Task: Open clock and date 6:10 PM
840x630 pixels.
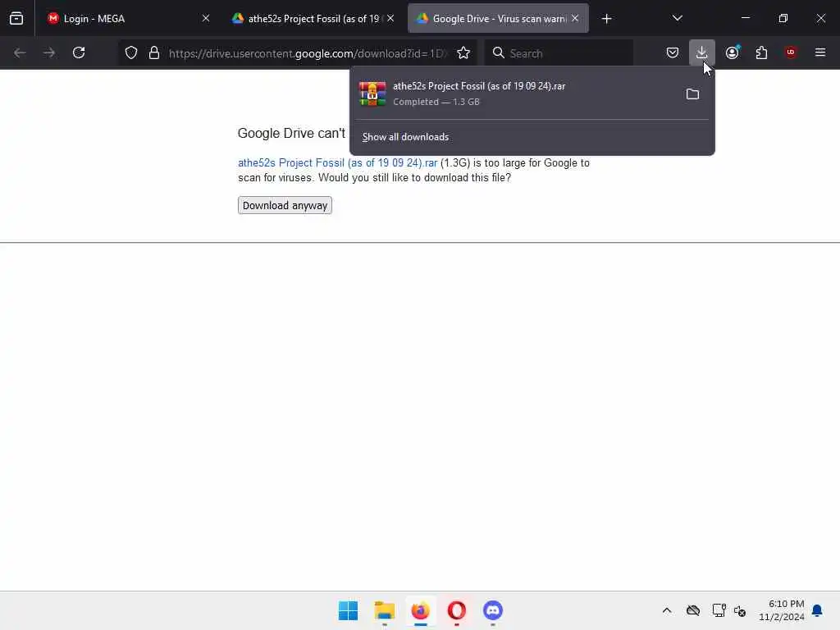Action: point(782,610)
